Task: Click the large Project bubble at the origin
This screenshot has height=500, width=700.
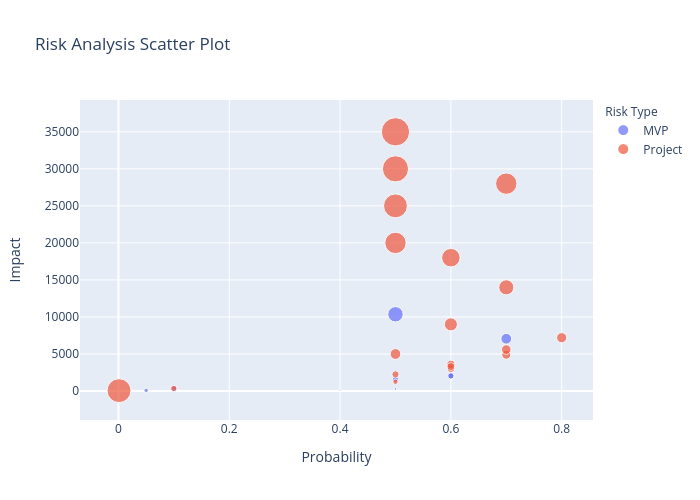Action: [x=119, y=390]
